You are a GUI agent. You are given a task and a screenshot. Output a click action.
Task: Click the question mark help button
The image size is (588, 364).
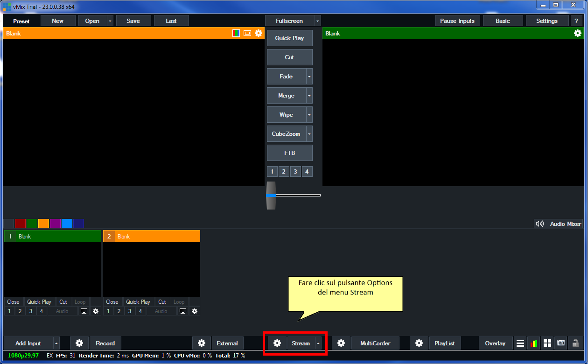pyautogui.click(x=576, y=21)
